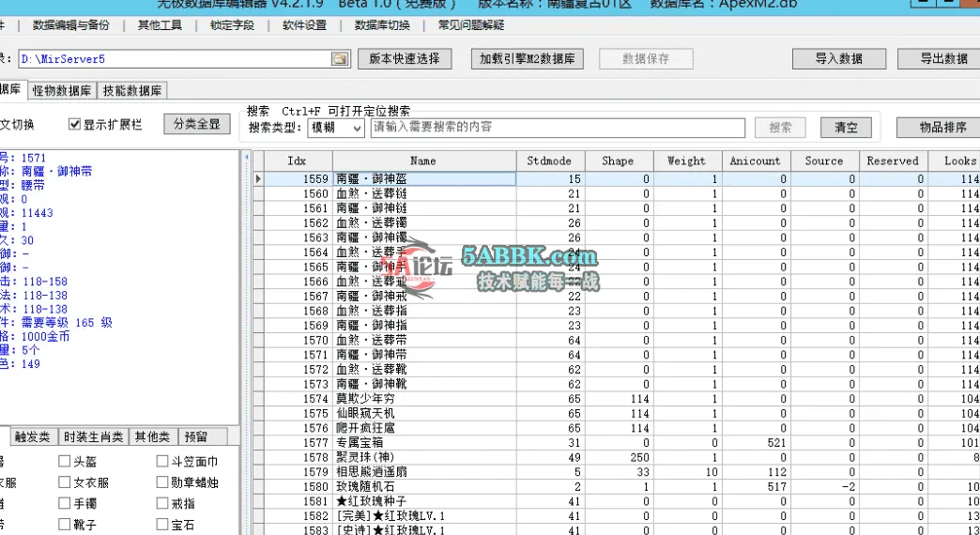Click 导出数据 button
This screenshot has height=535, width=980.
pyautogui.click(x=941, y=59)
